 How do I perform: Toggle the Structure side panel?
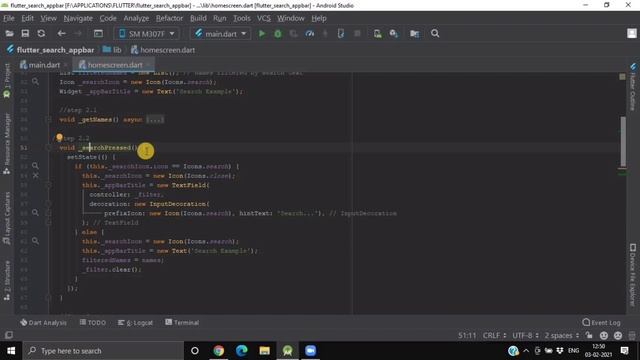pyautogui.click(x=7, y=281)
